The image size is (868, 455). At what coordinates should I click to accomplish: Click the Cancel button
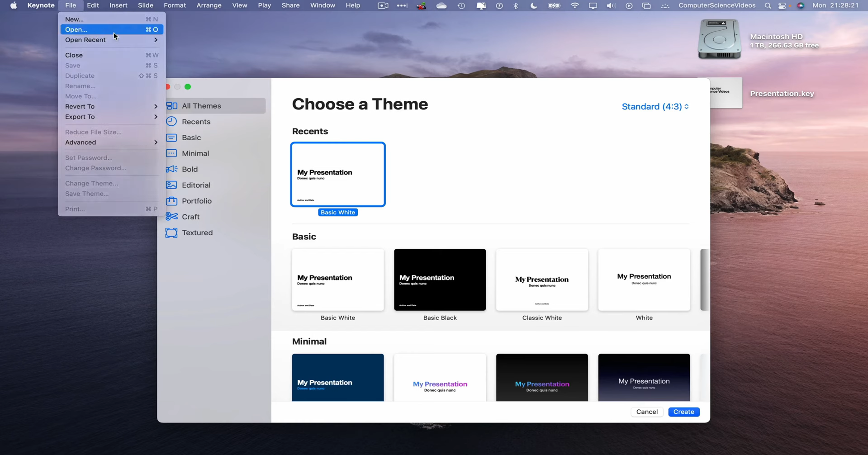tap(647, 412)
